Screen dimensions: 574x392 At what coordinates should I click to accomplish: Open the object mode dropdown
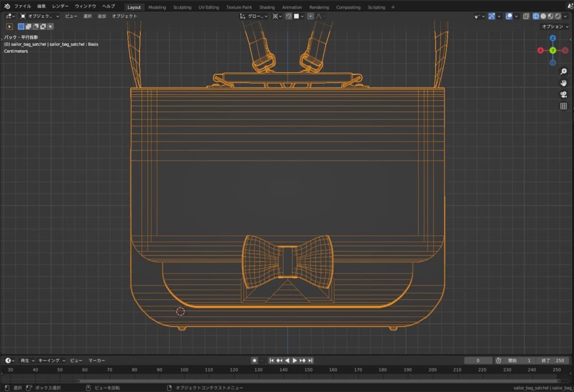[40, 16]
